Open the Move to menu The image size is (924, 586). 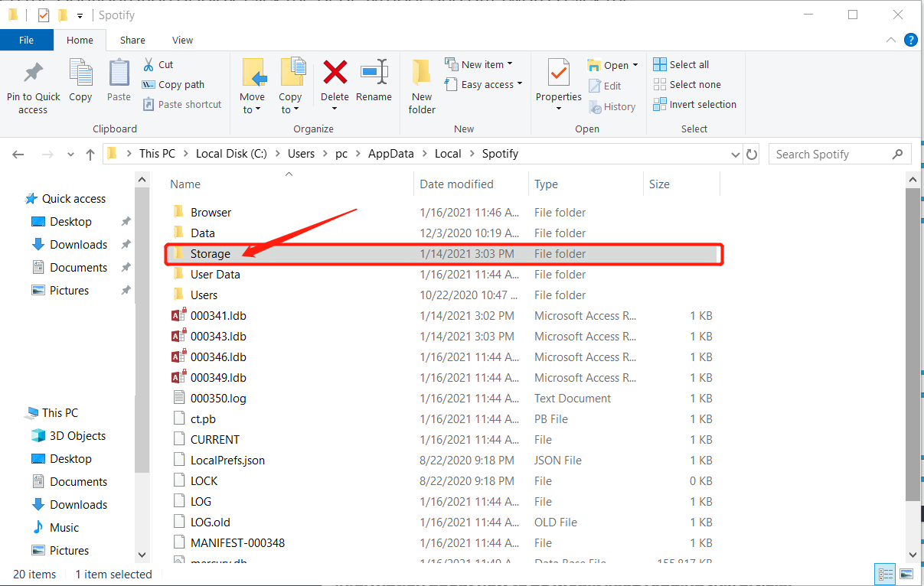click(252, 86)
